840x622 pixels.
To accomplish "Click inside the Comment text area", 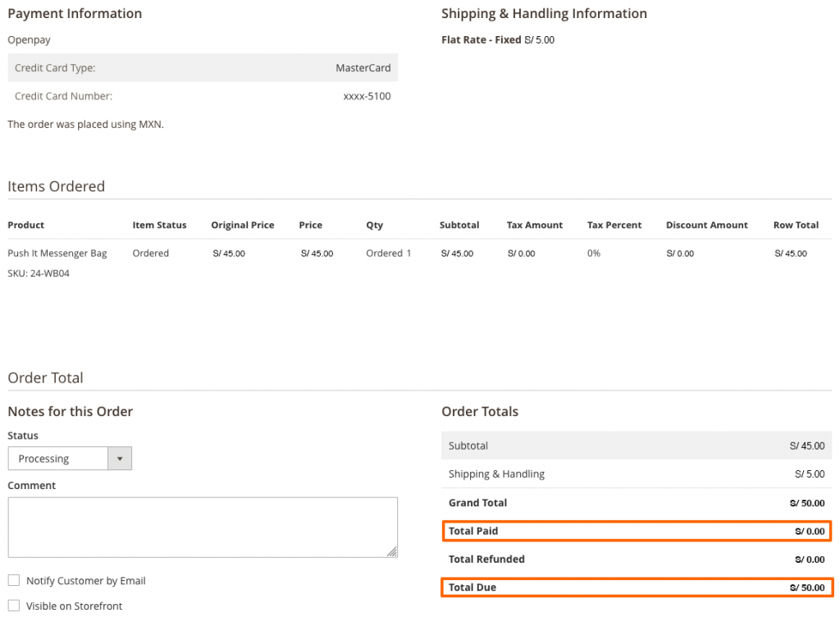I will [203, 527].
